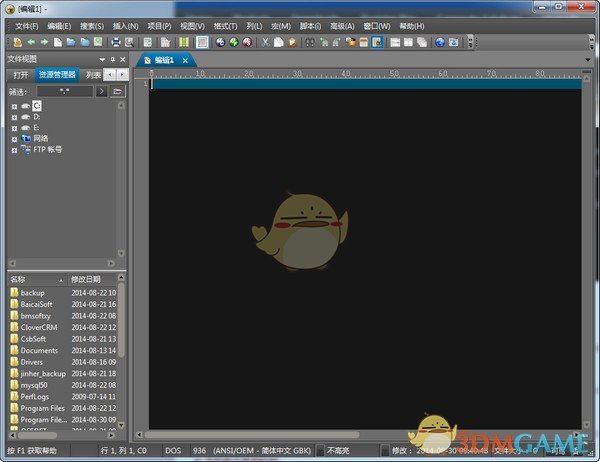
Task: Click the browse folder icon beside filter
Action: click(x=118, y=91)
